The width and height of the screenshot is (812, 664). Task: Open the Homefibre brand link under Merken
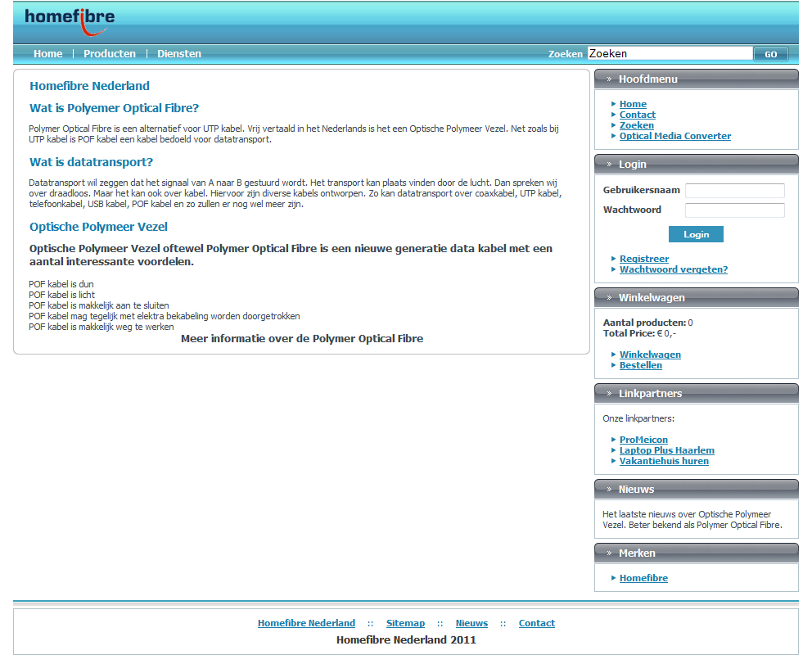pyautogui.click(x=643, y=578)
